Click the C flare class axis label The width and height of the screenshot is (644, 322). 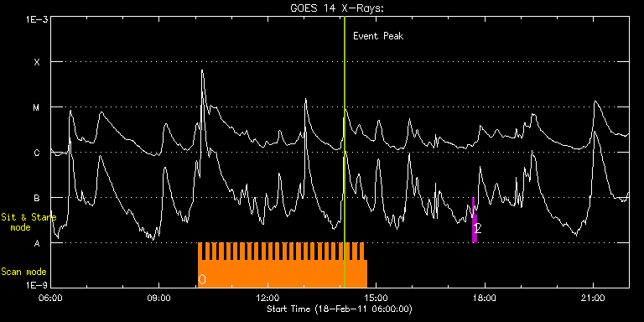(x=37, y=153)
